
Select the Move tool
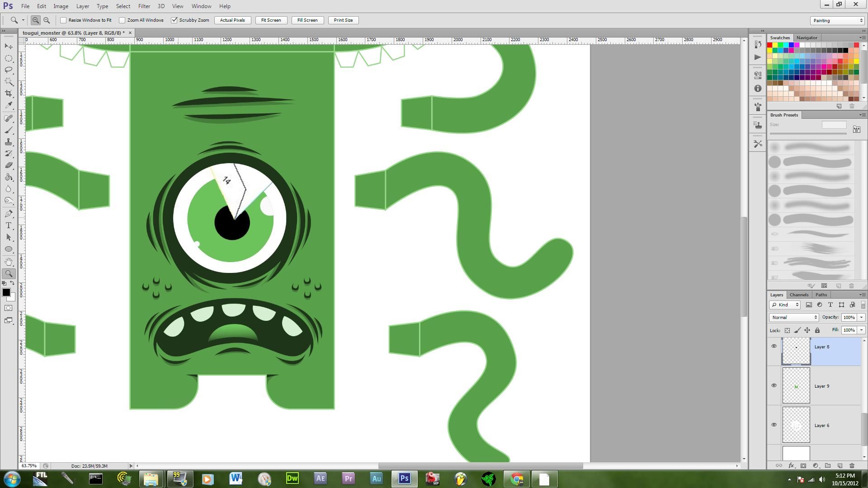[x=8, y=47]
